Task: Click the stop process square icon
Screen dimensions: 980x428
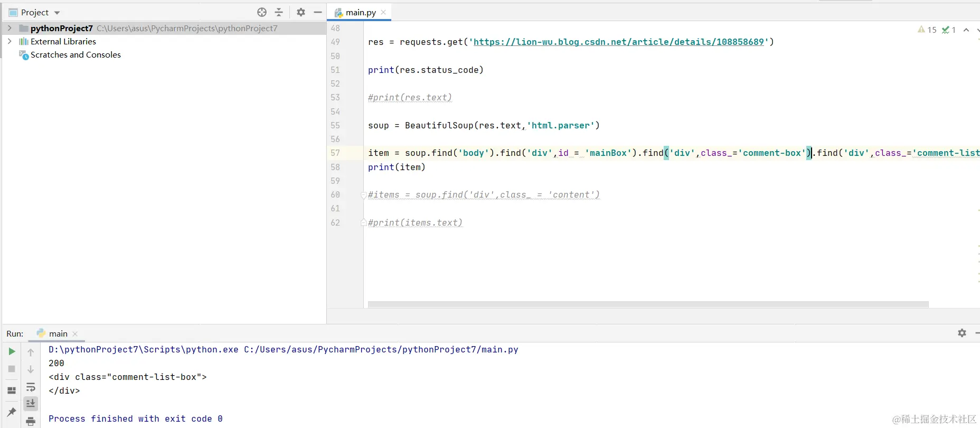Action: point(12,369)
